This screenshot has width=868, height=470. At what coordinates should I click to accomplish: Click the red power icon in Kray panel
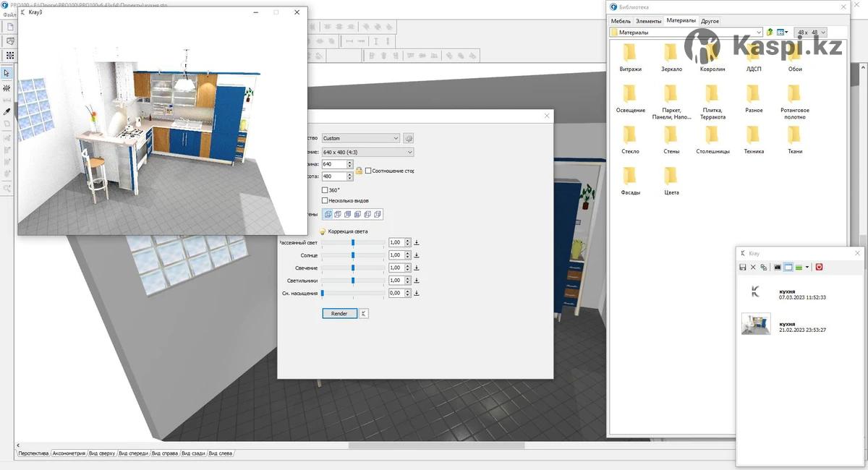820,268
